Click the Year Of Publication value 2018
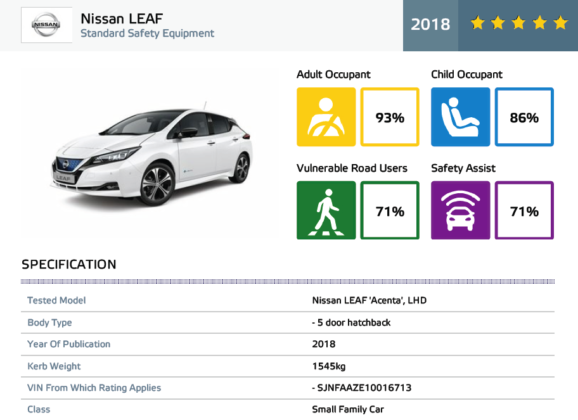Viewport: 578px width, 420px height. click(x=324, y=344)
